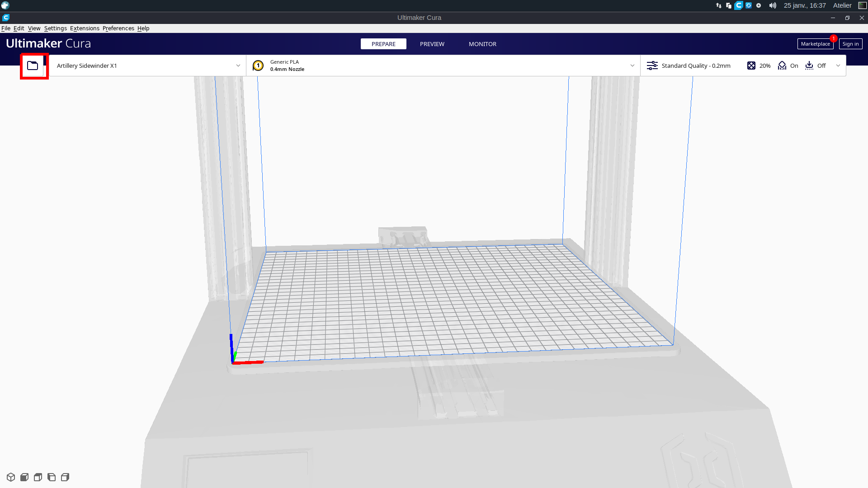Screen dimensions: 868x488
Task: Click the blue sync updater tray icon
Action: click(749, 5)
